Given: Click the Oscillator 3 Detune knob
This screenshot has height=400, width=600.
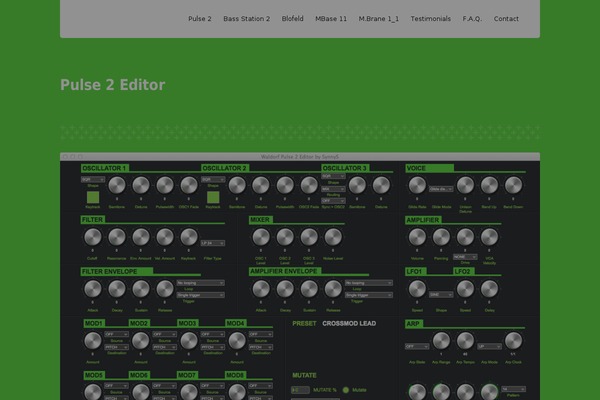Looking at the screenshot, I should tap(381, 185).
